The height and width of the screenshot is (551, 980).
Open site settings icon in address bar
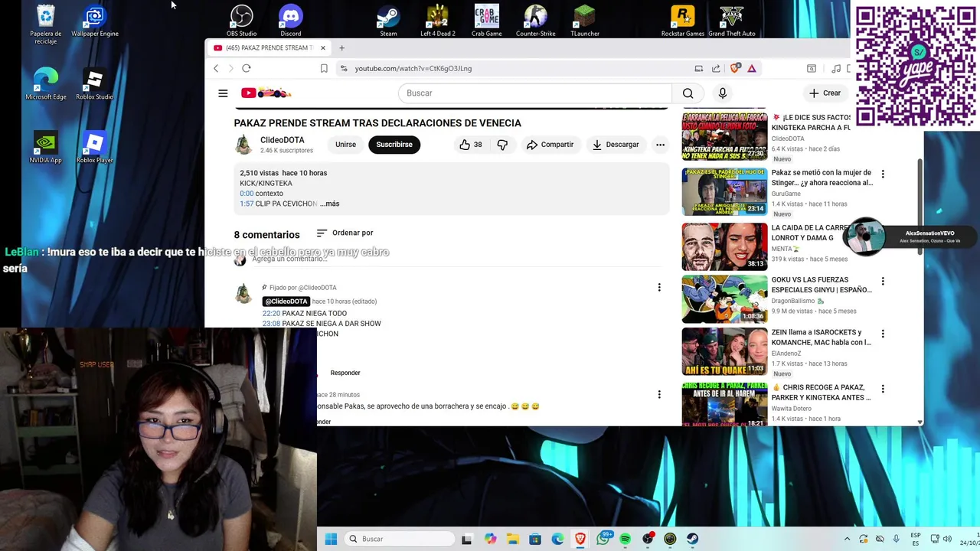pos(343,68)
